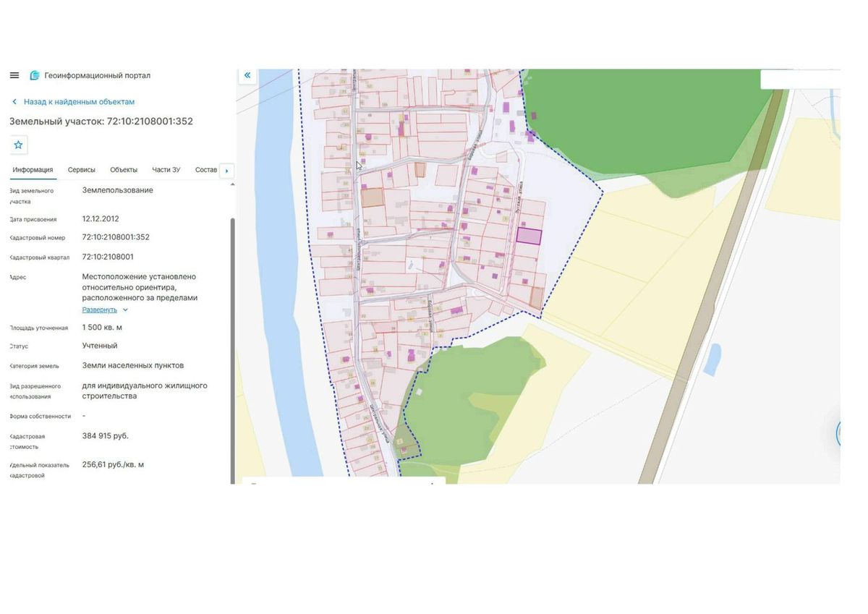
Task: Select the Состав tab
Action: [x=206, y=170]
